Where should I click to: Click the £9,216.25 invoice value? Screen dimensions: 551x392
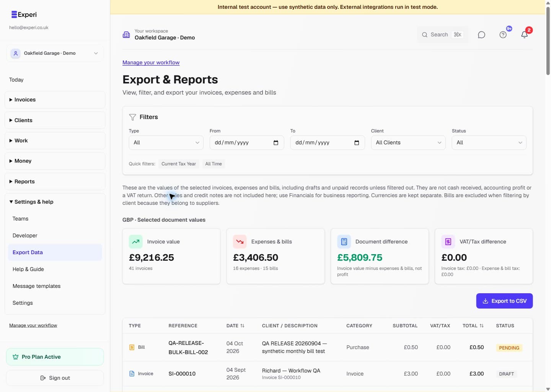point(152,258)
